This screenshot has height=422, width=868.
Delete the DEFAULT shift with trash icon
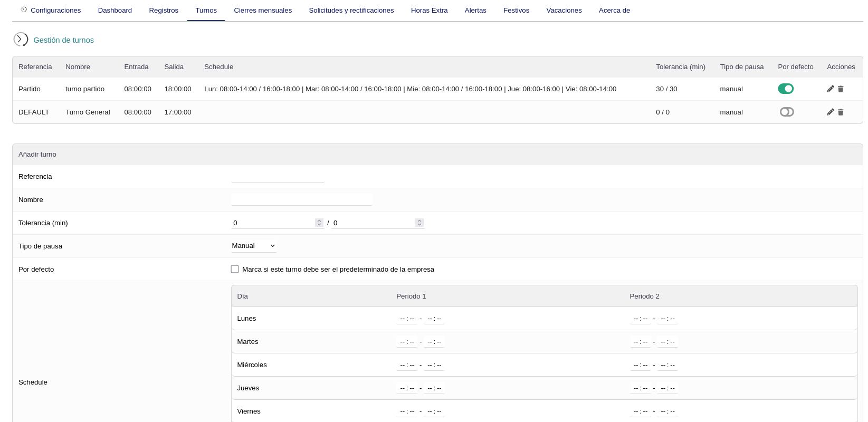point(841,112)
